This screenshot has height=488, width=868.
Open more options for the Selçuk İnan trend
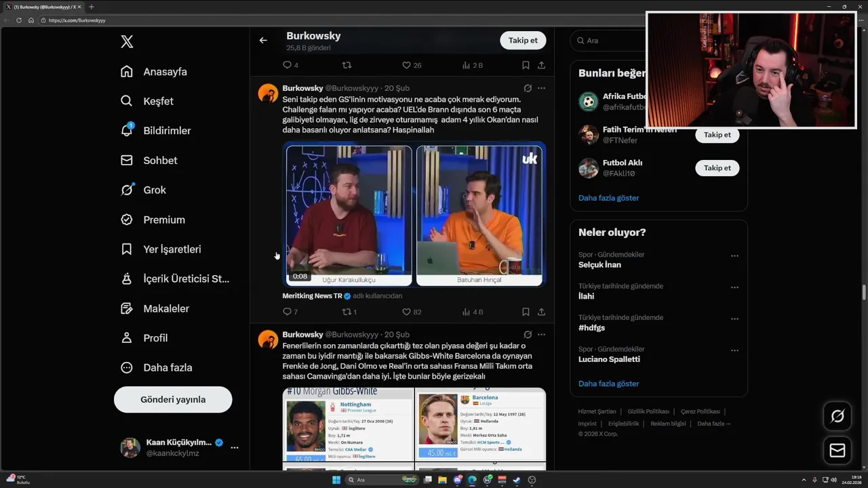[734, 256]
